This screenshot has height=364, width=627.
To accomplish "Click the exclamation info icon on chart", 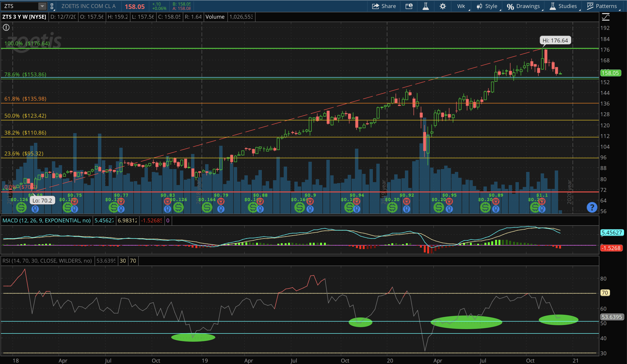I will (6, 27).
